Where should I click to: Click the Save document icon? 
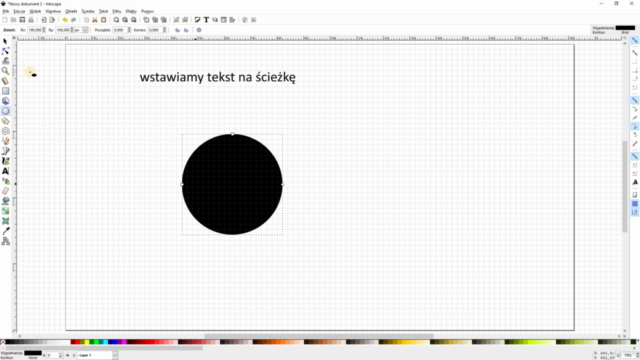point(22,20)
